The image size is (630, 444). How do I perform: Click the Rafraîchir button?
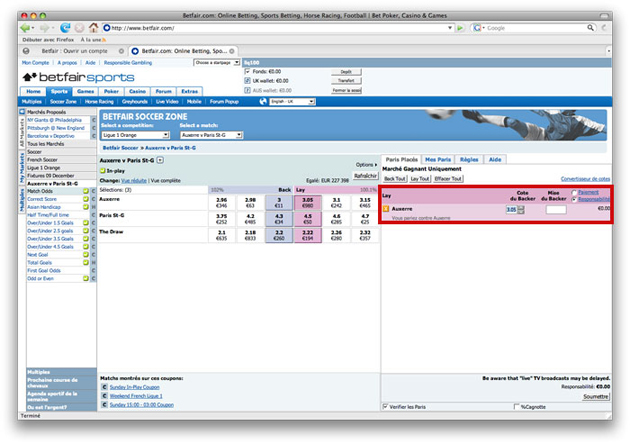365,176
